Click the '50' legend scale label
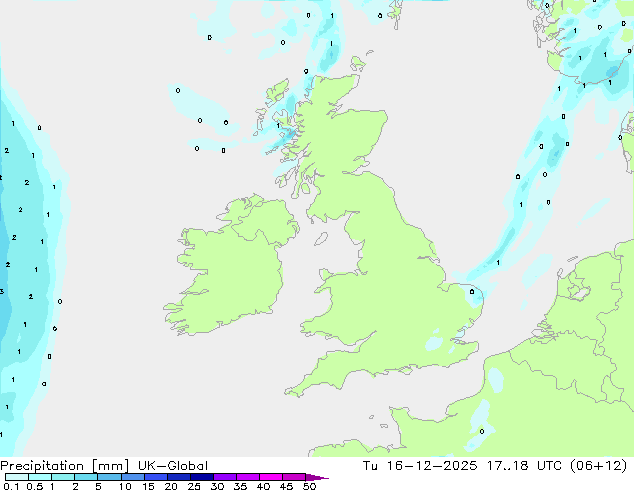This screenshot has width=634, height=490. tap(309, 486)
